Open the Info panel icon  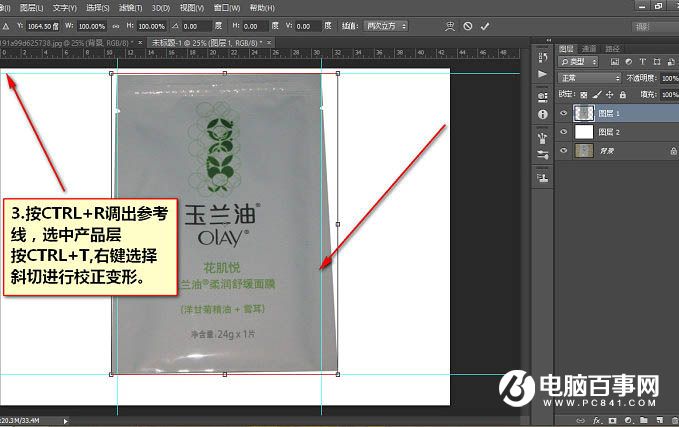(x=543, y=114)
